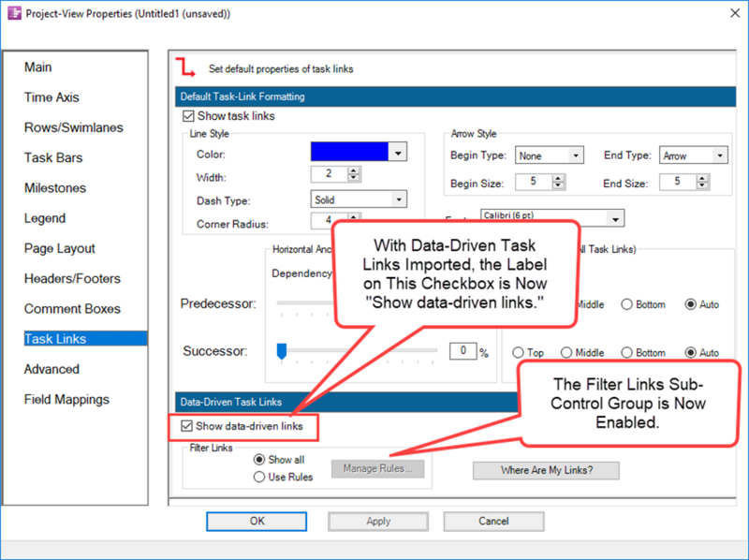Select the Milestones page
749x560 pixels.
pyautogui.click(x=55, y=188)
